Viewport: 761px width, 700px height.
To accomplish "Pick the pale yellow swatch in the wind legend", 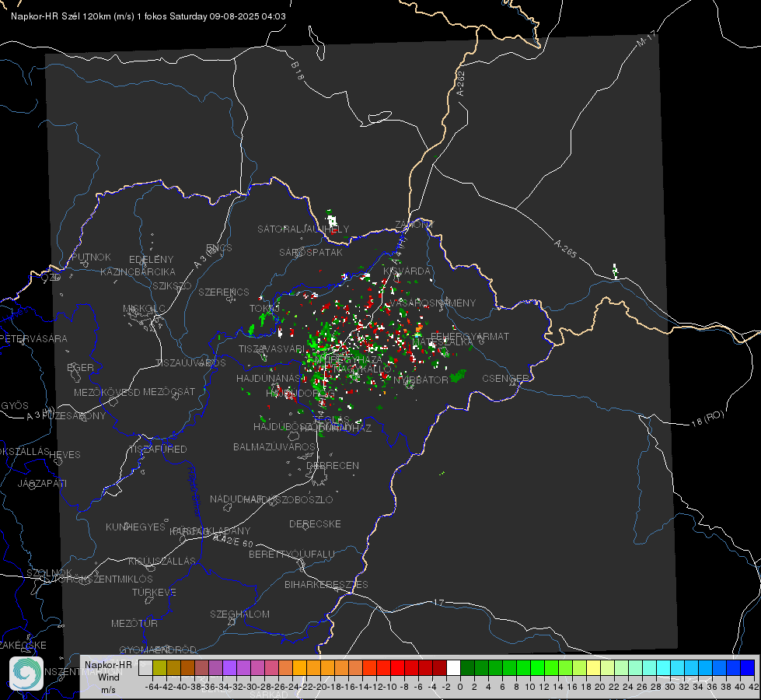I will [594, 667].
